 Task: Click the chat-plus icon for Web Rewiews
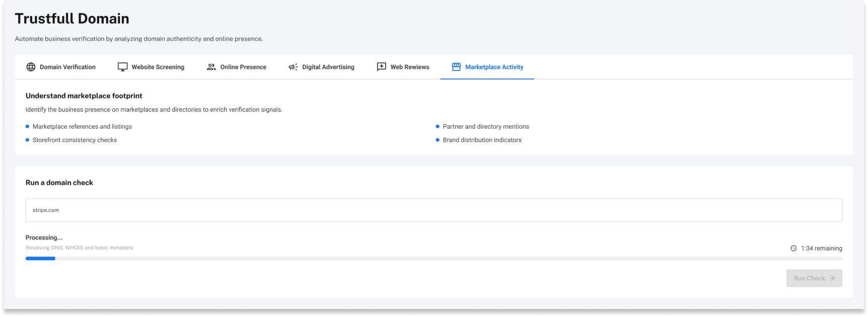click(x=382, y=67)
